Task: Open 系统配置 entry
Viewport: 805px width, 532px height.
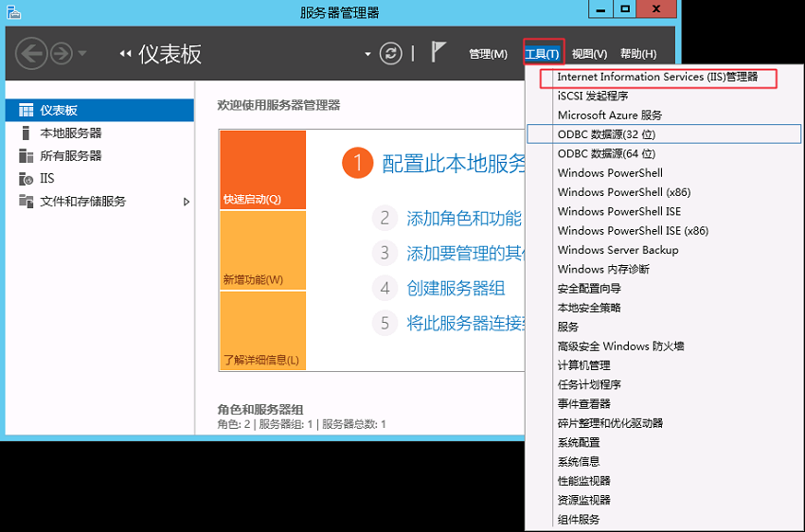Action: coord(579,442)
